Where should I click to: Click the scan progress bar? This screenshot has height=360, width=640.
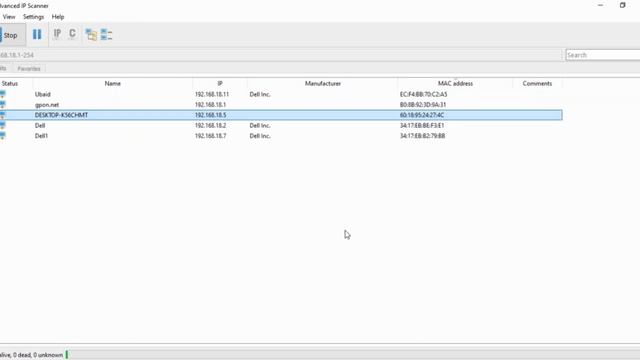click(352, 355)
